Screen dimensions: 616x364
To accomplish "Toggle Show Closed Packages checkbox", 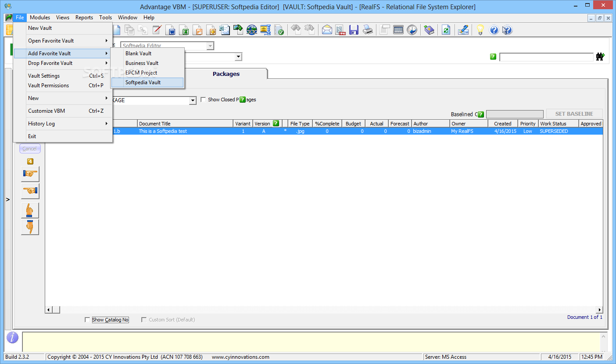I will pyautogui.click(x=203, y=100).
